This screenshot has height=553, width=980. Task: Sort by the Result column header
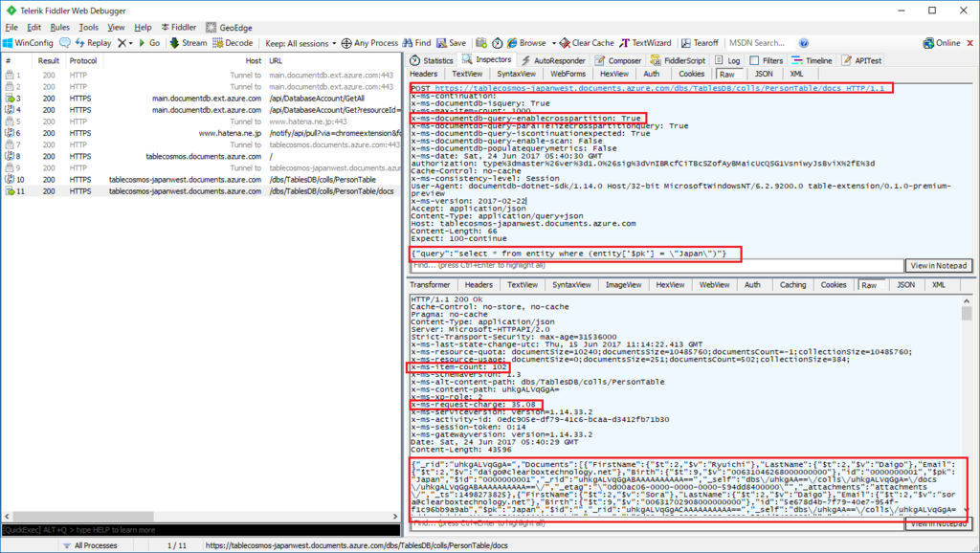click(x=48, y=60)
